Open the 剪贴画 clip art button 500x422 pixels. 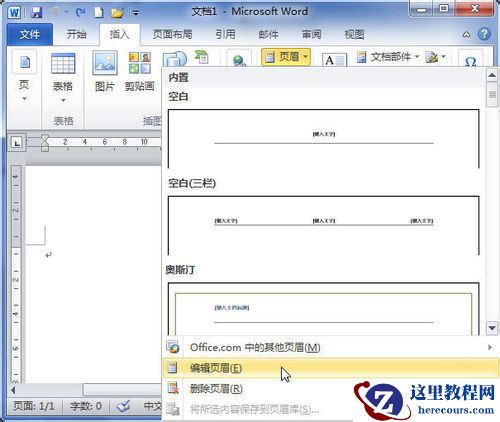click(x=140, y=71)
